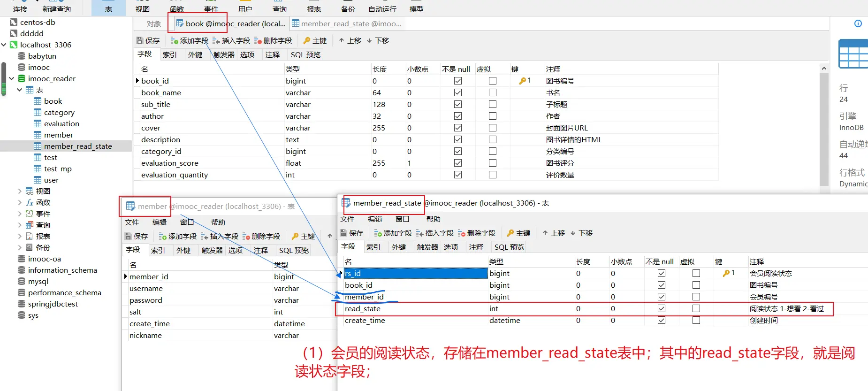Open 外键 tab in member_read_state window

pyautogui.click(x=399, y=247)
